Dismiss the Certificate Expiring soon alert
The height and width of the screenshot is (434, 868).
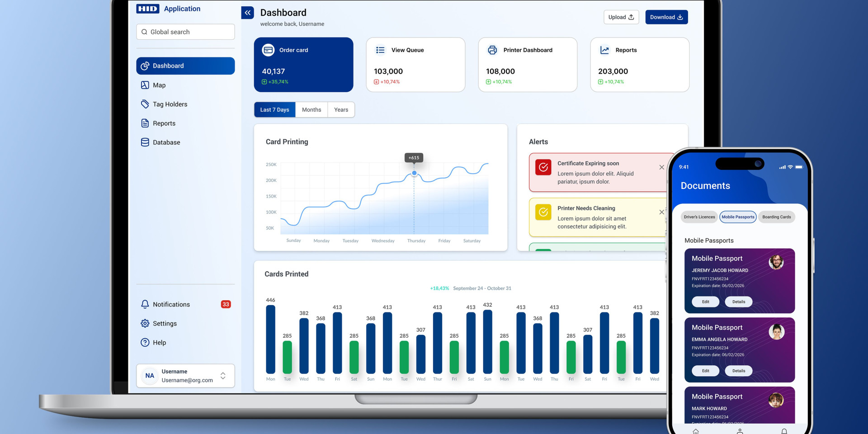(661, 167)
